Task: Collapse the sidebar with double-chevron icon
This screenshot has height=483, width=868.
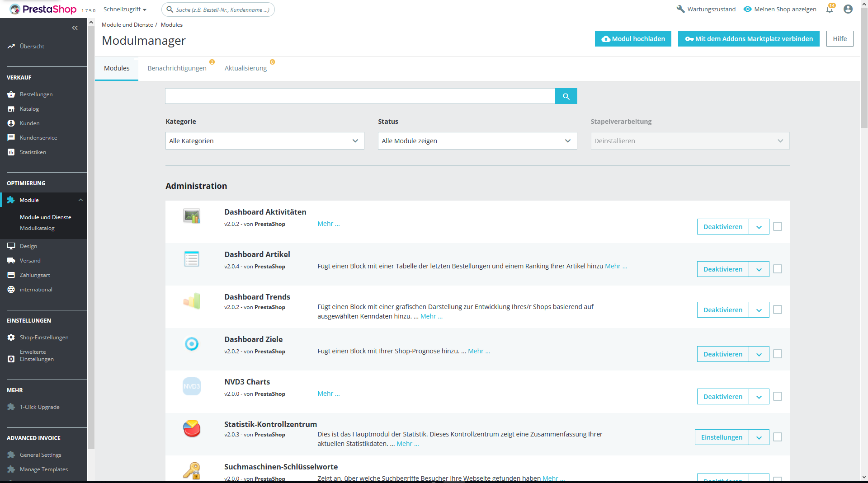Action: pos(75,28)
